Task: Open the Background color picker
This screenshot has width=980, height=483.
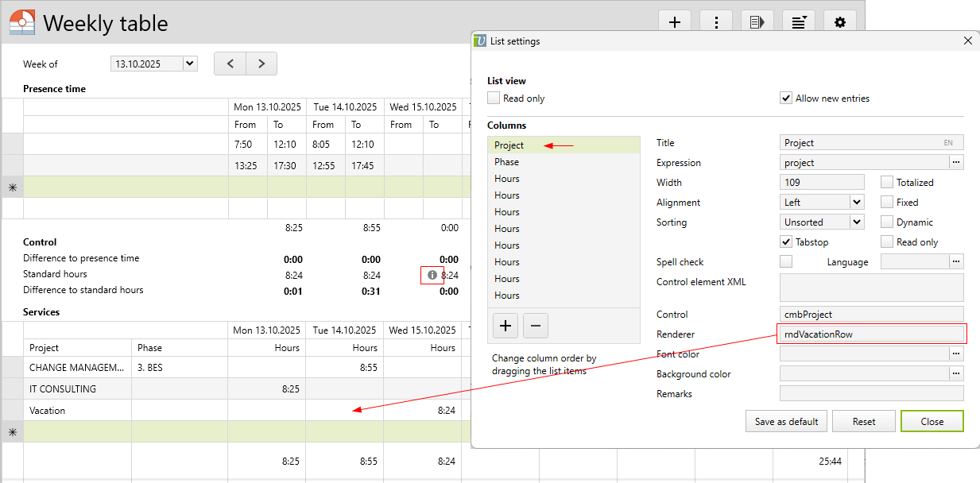Action: pos(957,374)
